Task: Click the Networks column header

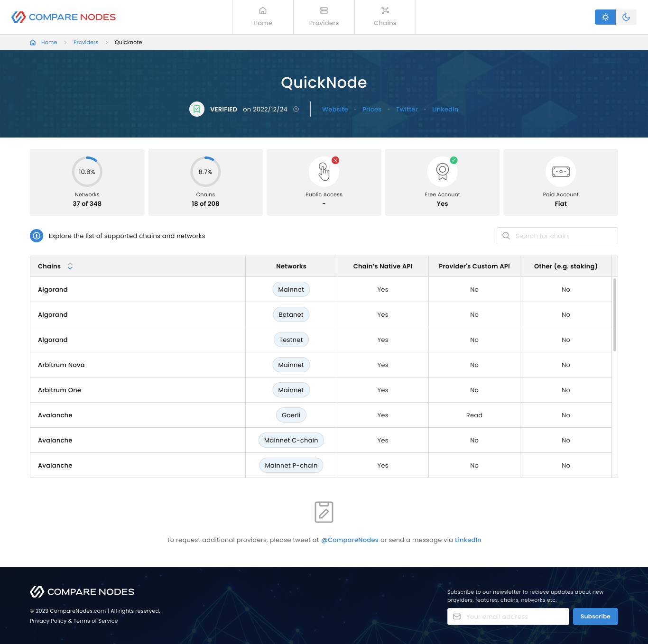Action: 291,266
